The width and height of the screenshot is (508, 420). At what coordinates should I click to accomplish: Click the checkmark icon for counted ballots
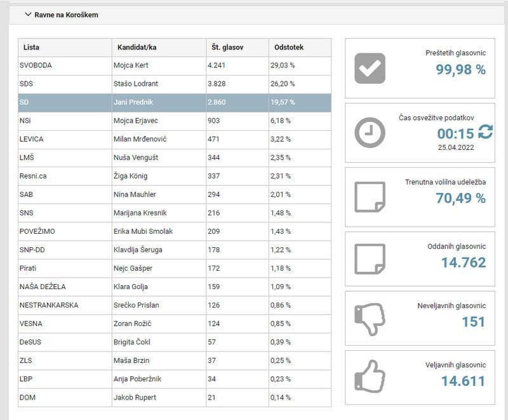point(370,69)
